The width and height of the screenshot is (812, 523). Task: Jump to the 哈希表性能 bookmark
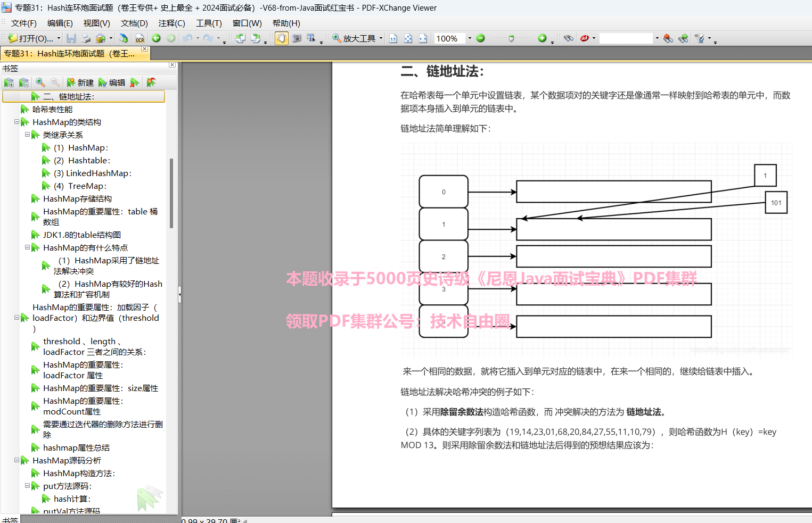tap(52, 110)
